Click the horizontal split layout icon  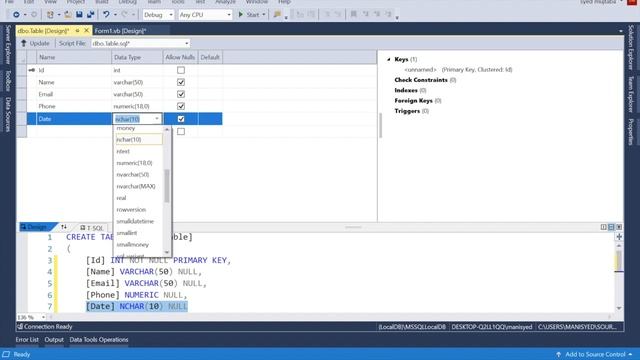click(x=611, y=227)
